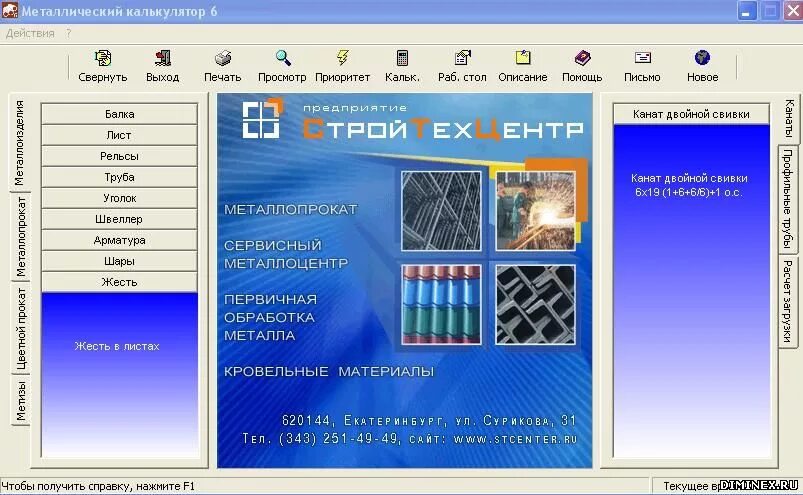This screenshot has width=803, height=495.
Task: Click the Арматура button
Action: click(x=119, y=240)
